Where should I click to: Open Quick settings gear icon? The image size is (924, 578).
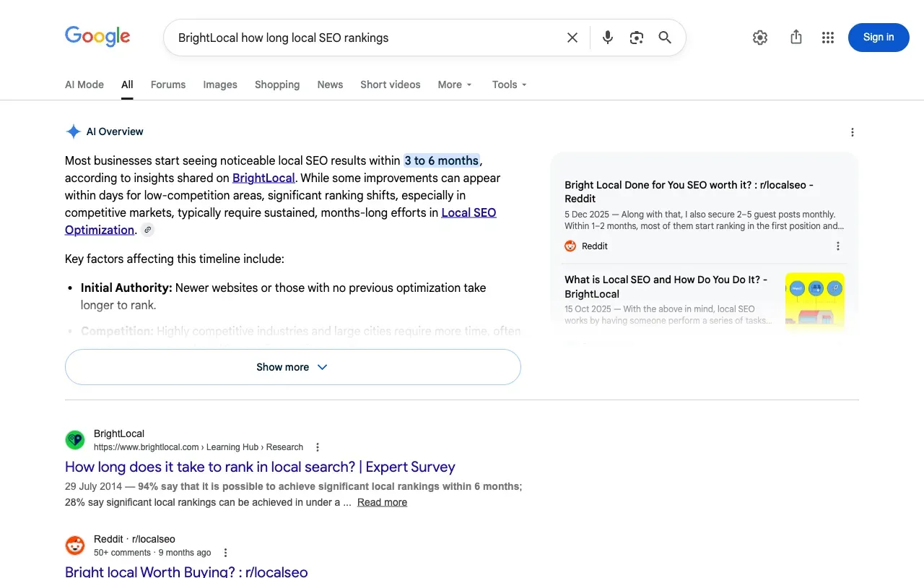pyautogui.click(x=760, y=38)
